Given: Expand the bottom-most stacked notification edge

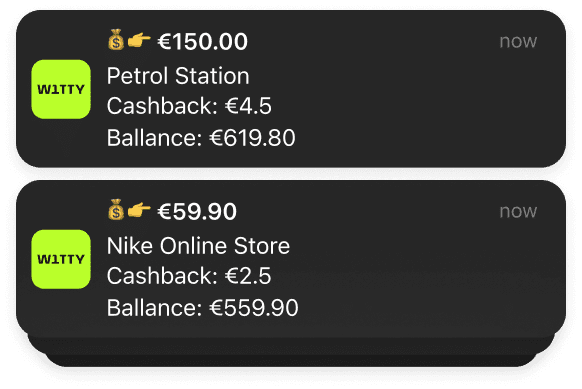Looking at the screenshot, I should pyautogui.click(x=291, y=361).
